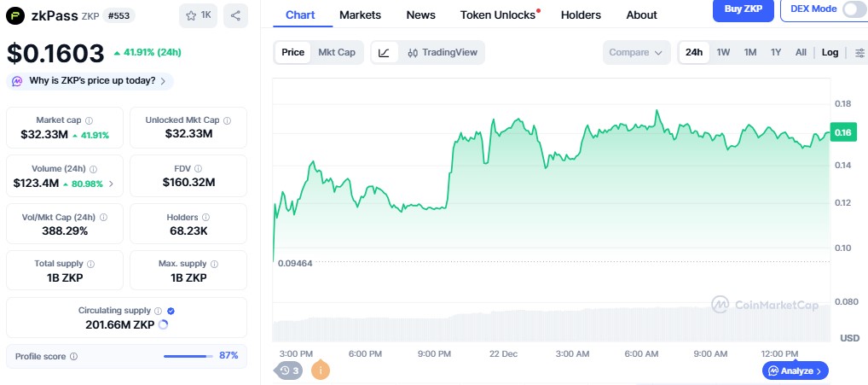Screen dimensions: 868x385
Task: Toggle the Log scale option
Action: click(x=830, y=52)
